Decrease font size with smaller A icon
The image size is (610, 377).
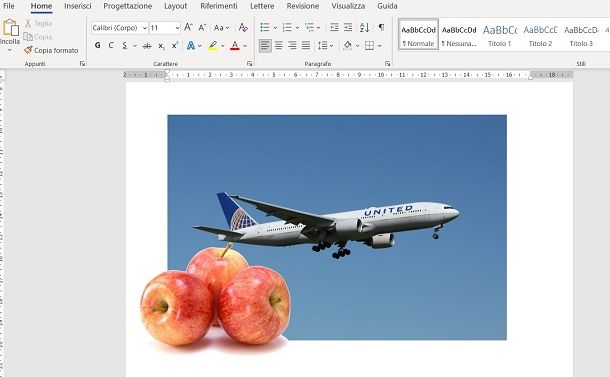coord(202,28)
